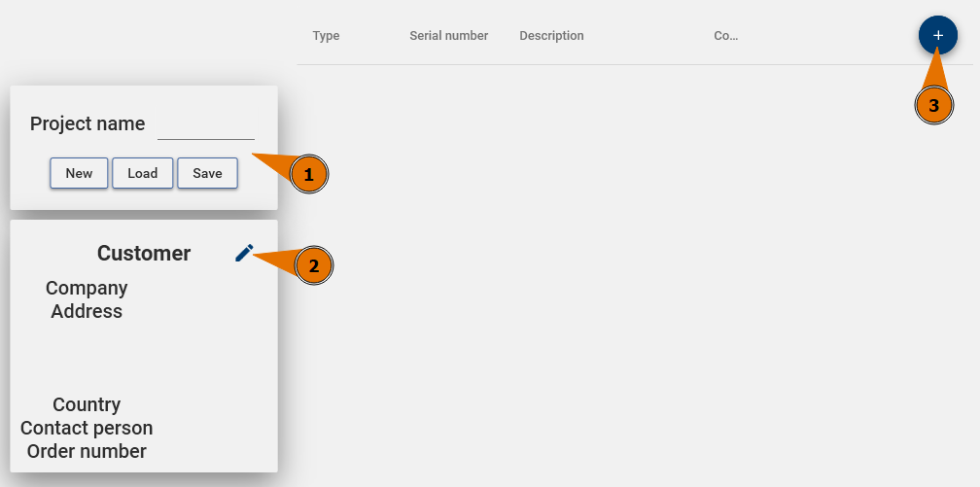Click the Description column header
The width and height of the screenshot is (980, 487).
(551, 36)
